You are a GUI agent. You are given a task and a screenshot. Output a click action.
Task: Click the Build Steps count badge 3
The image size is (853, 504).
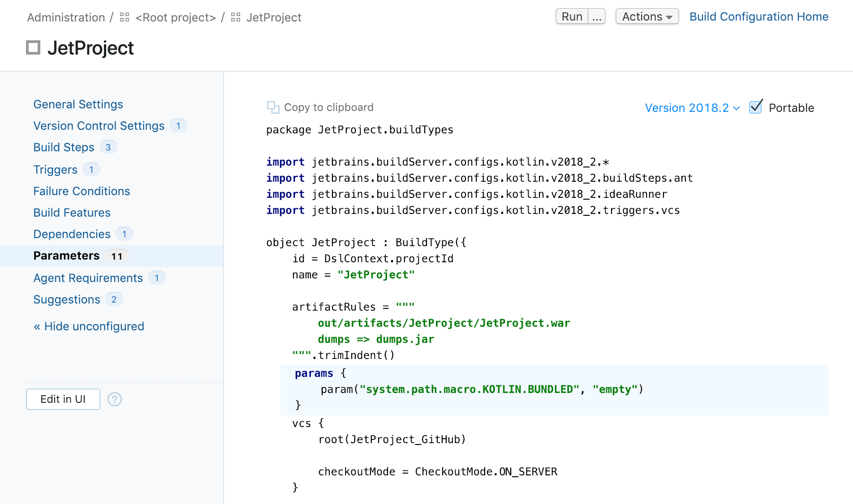(108, 147)
